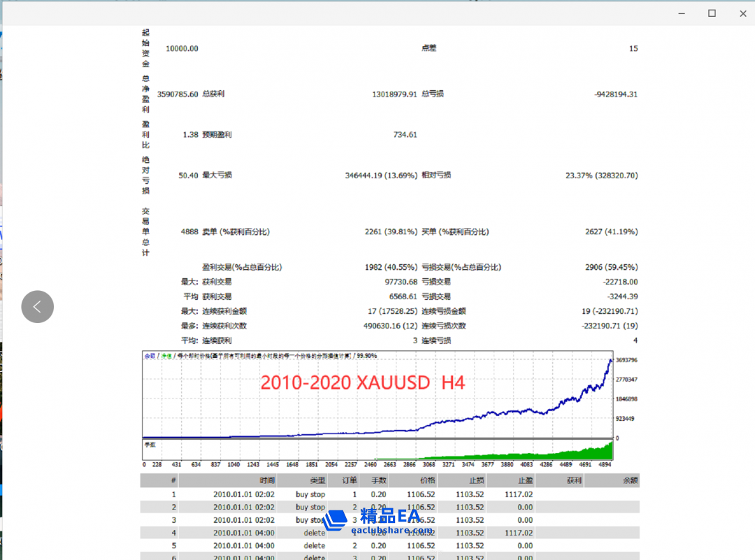Go to the previous image with left arrow
Viewport: 755px width, 560px height.
click(37, 306)
